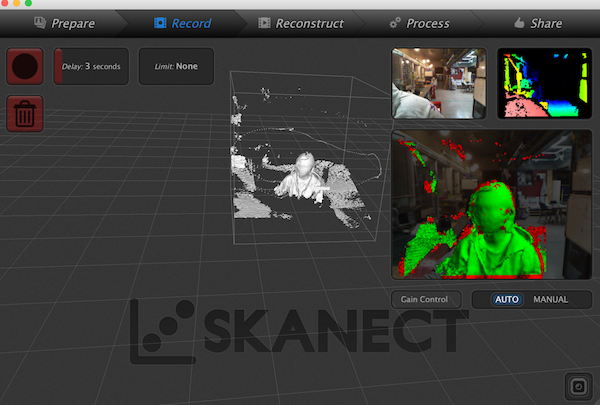Select AUTO gain mode
This screenshot has height=405, width=600.
coord(507,299)
